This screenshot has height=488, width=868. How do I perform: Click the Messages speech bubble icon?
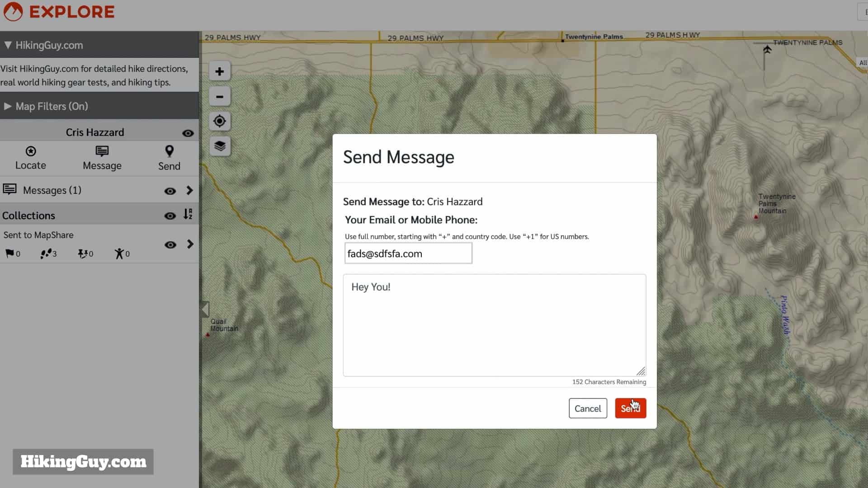pyautogui.click(x=9, y=190)
